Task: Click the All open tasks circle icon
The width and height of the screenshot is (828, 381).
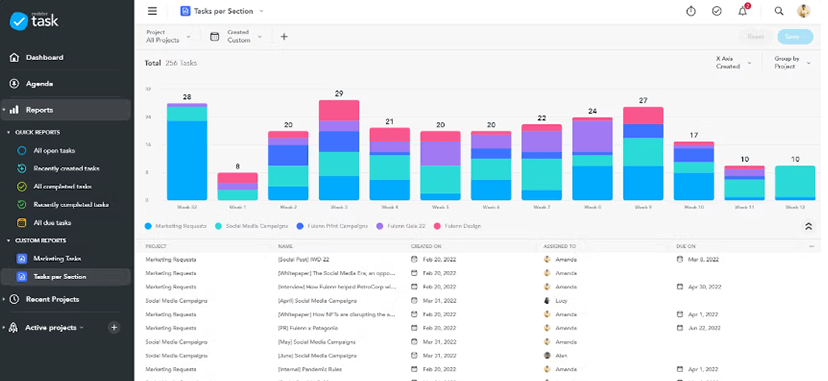Action: [22, 150]
